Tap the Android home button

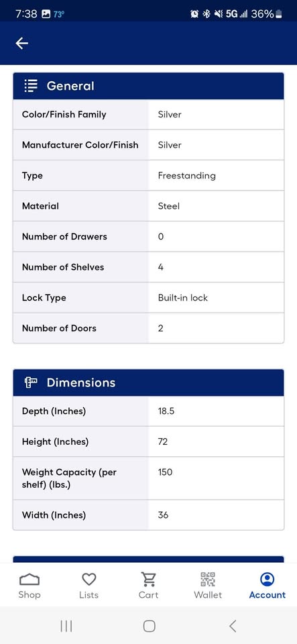point(149,626)
